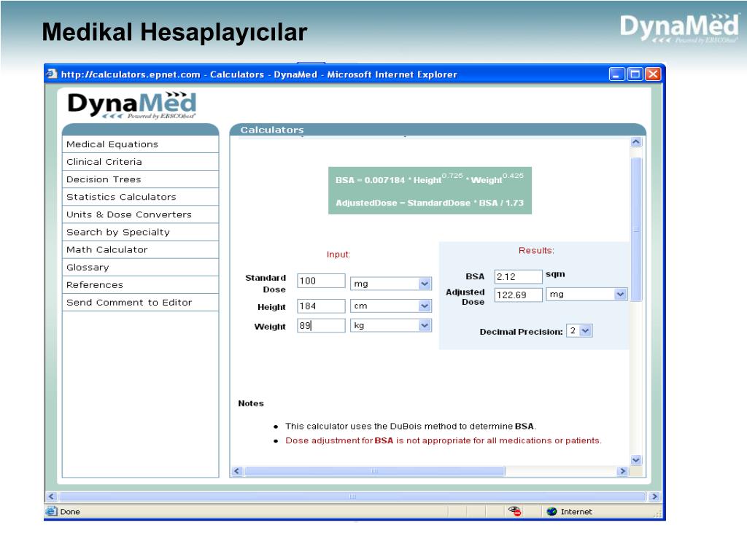The width and height of the screenshot is (747, 560).
Task: Open Statistics Calculators from the sidebar
Action: [x=141, y=197]
